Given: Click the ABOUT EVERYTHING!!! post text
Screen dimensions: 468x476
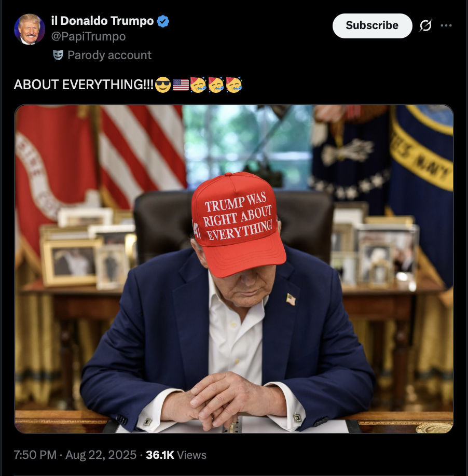Looking at the screenshot, I should 84,85.
